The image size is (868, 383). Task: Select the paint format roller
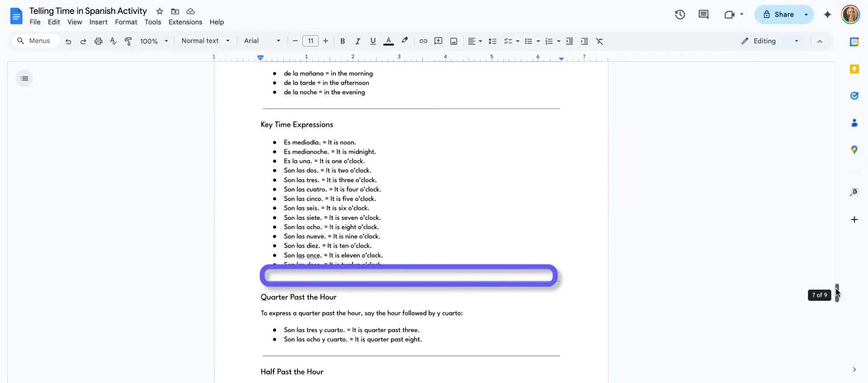coord(128,41)
